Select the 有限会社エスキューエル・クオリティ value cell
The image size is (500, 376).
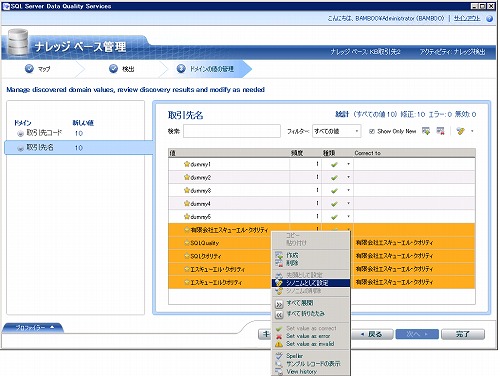coord(229,230)
